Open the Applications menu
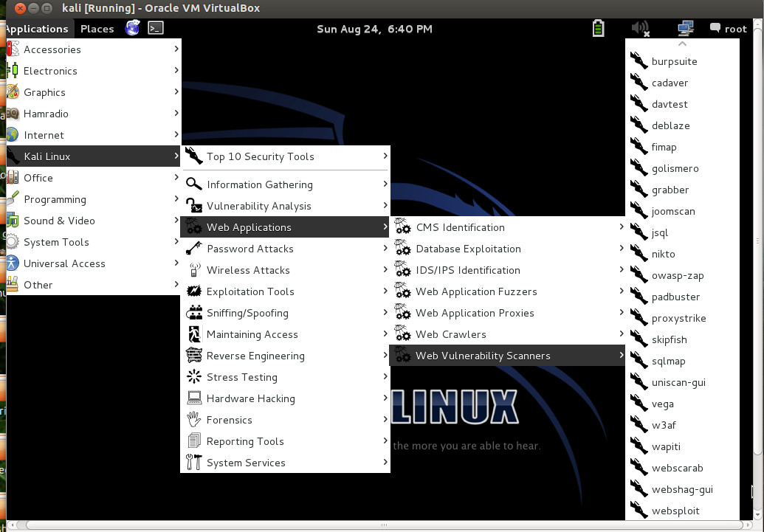 pyautogui.click(x=38, y=28)
